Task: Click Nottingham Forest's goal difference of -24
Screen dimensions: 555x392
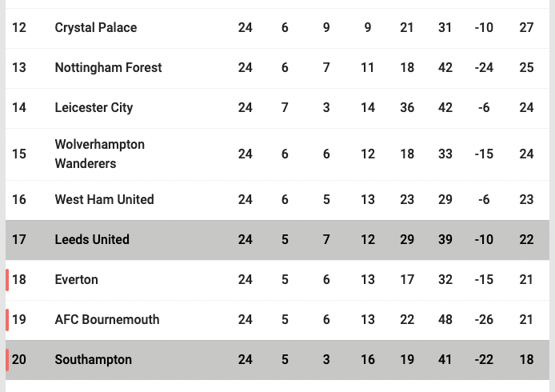Action: coord(484,68)
